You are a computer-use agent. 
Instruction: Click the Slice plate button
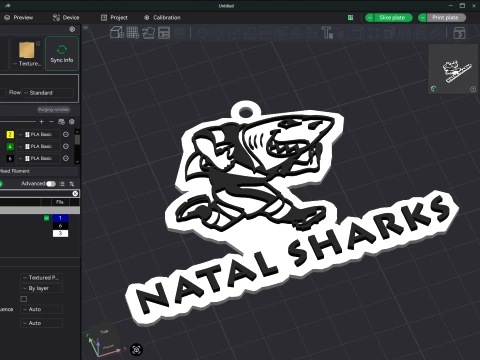coord(393,18)
